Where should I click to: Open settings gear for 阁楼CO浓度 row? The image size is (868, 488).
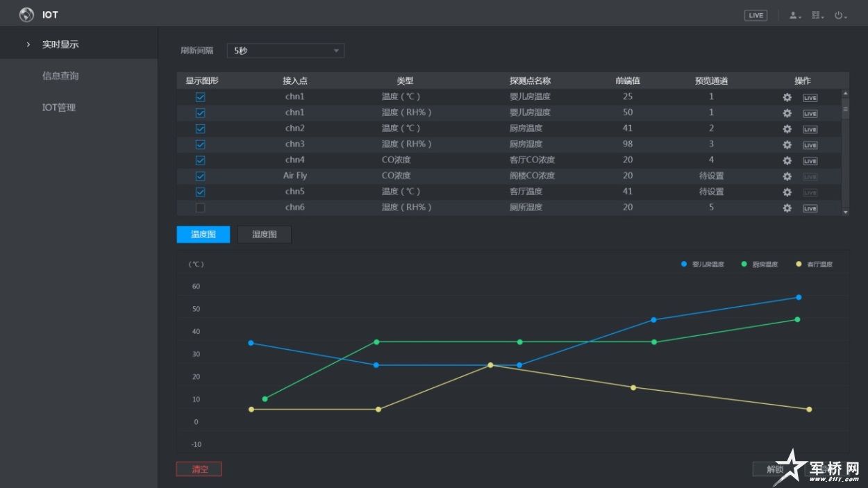coord(787,177)
